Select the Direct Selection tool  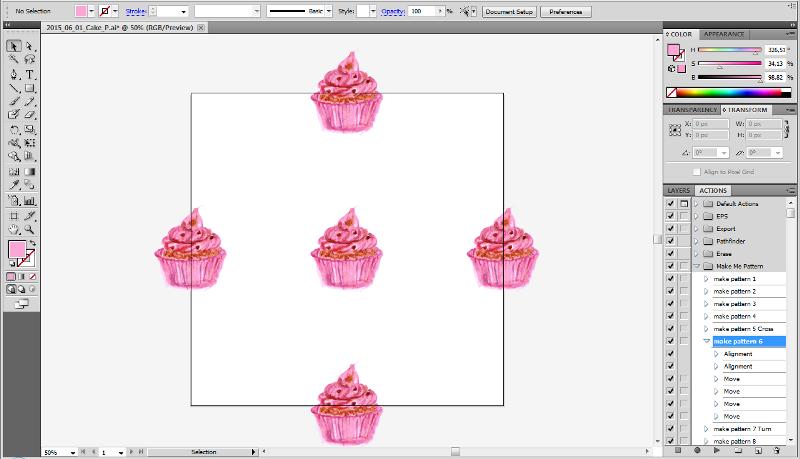(x=30, y=46)
